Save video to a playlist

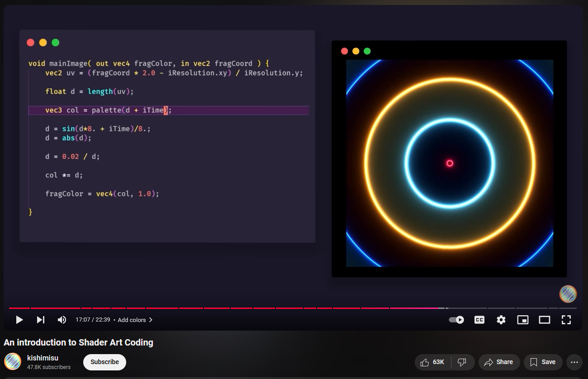(543, 362)
